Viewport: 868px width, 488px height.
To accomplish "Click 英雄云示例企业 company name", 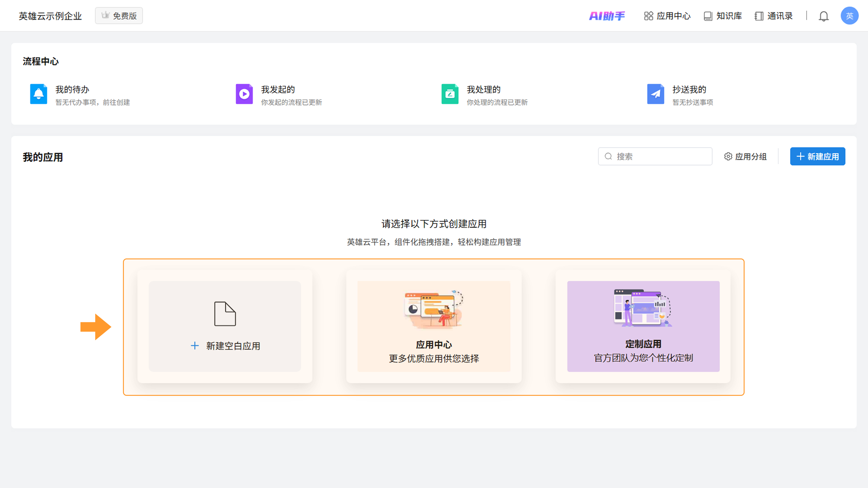I will point(50,16).
